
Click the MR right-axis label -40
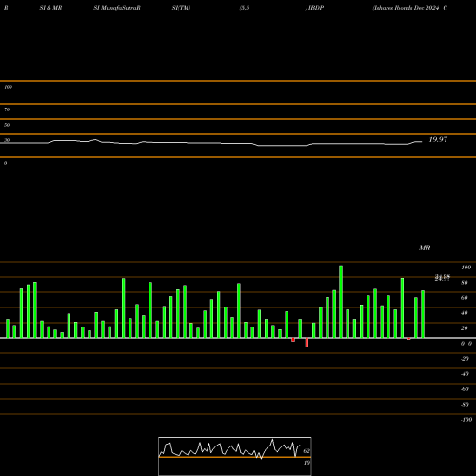pyautogui.click(x=465, y=374)
